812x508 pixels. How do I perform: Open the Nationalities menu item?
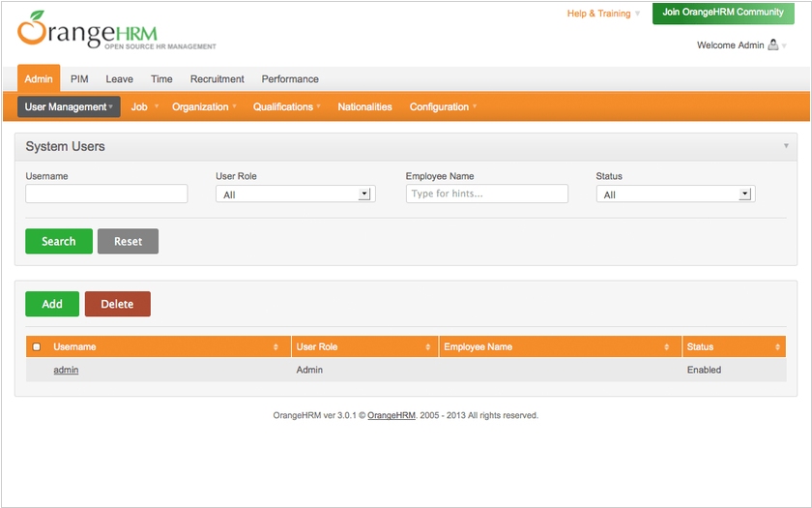coord(364,107)
